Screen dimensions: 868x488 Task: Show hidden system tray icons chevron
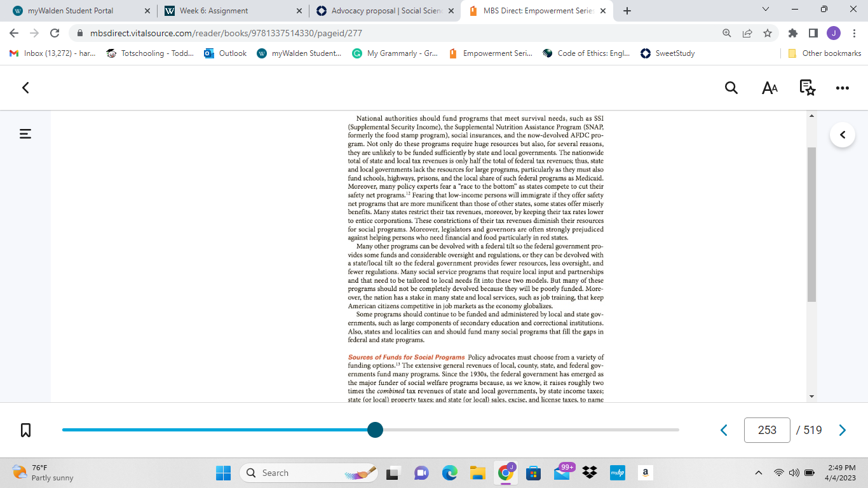759,473
